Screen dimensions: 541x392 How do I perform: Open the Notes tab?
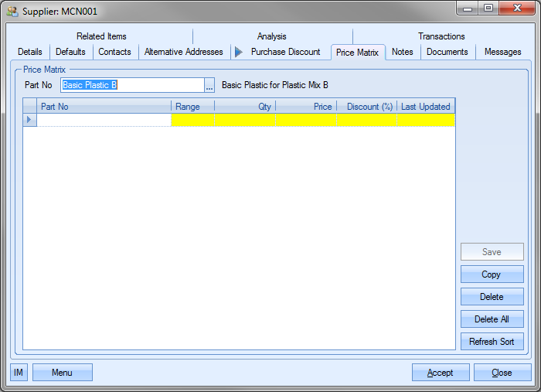402,52
